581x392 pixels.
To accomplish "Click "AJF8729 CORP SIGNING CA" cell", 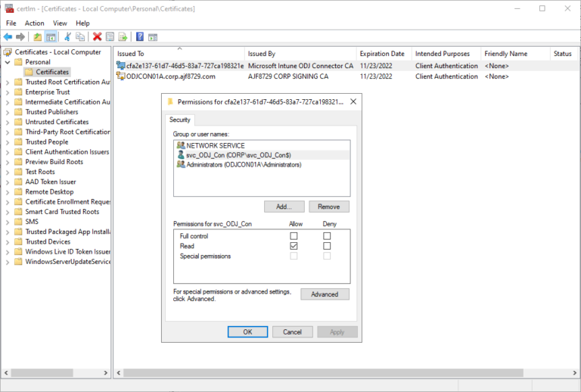I will 288,76.
